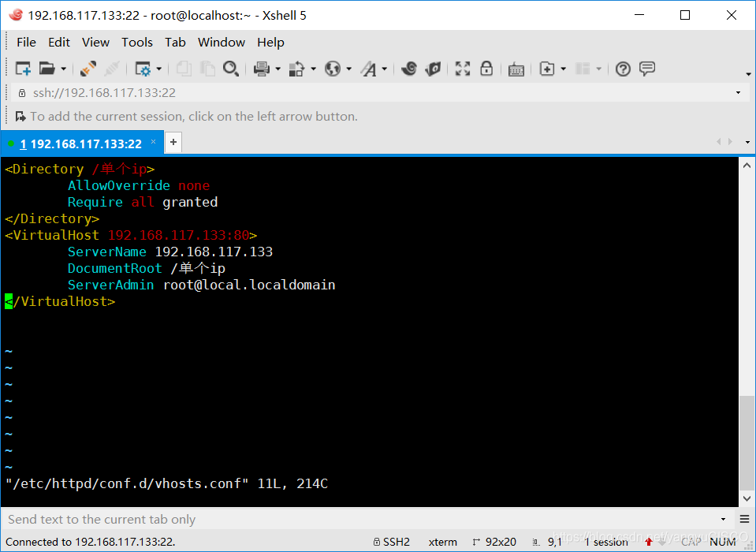Image resolution: width=756 pixels, height=552 pixels.
Task: Click the terminal vertical scrollbar thumb
Action: pyautogui.click(x=747, y=442)
